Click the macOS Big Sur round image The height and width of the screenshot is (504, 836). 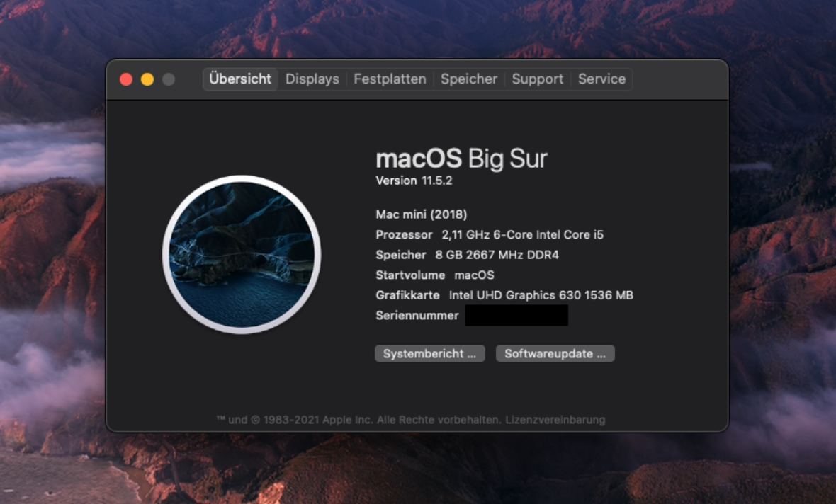point(242,255)
